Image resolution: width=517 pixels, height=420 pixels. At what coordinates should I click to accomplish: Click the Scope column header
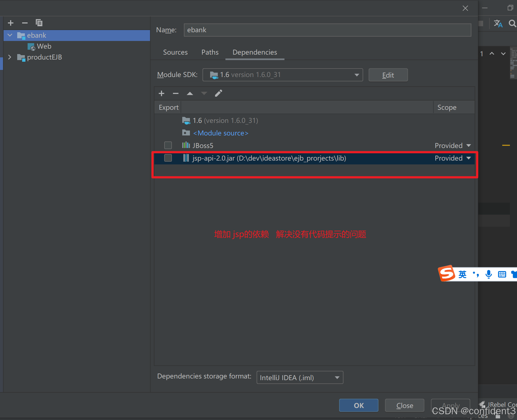click(x=454, y=107)
